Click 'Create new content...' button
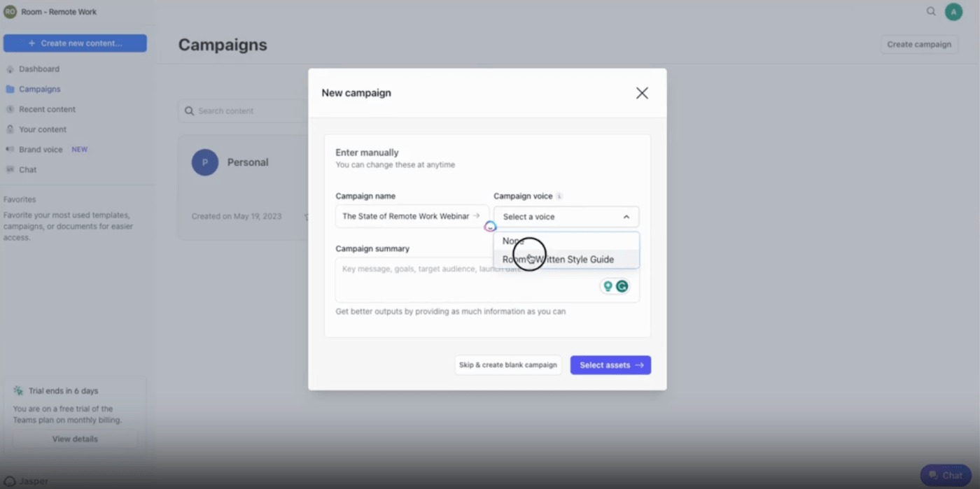980x489 pixels. coord(75,43)
